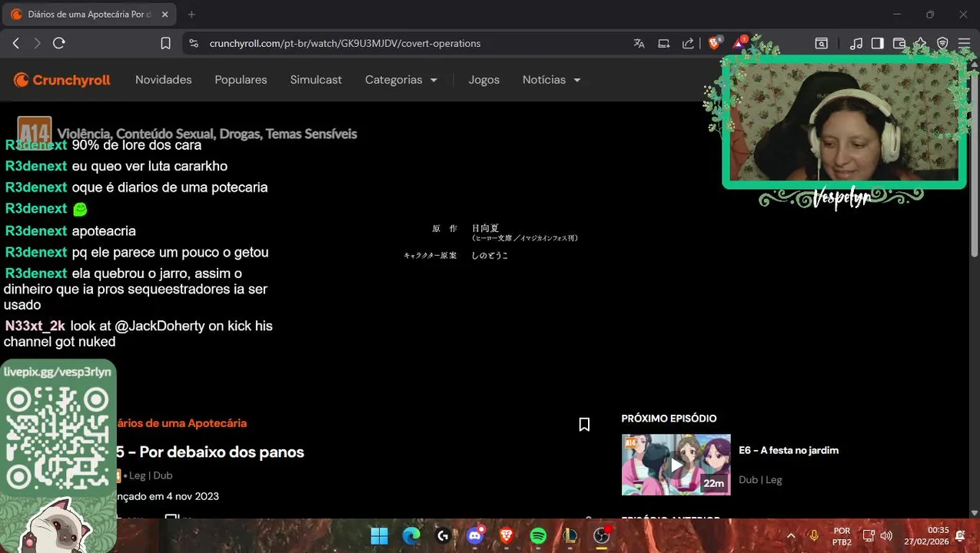
Task: Open League of Legends from taskbar
Action: [570, 536]
